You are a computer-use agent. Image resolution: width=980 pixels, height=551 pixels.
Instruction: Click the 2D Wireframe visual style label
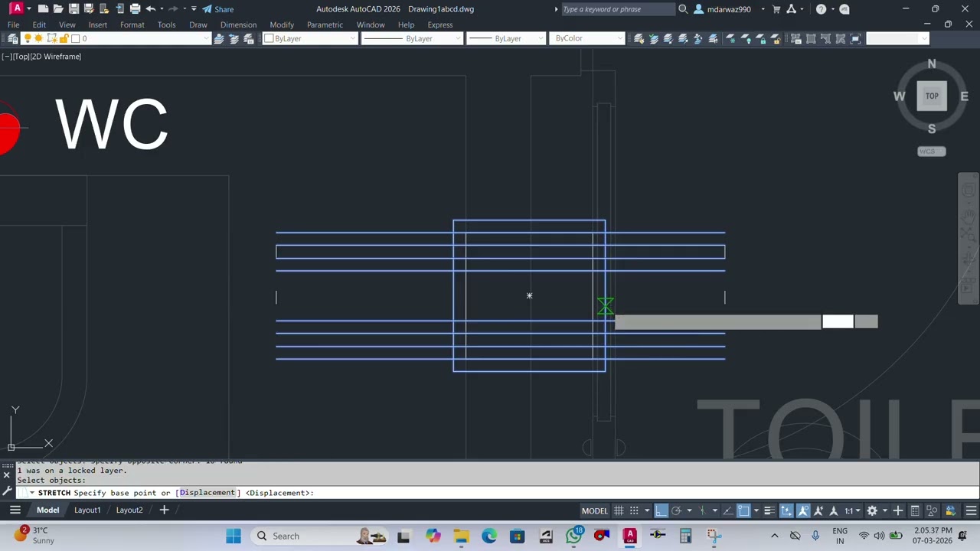(x=56, y=57)
